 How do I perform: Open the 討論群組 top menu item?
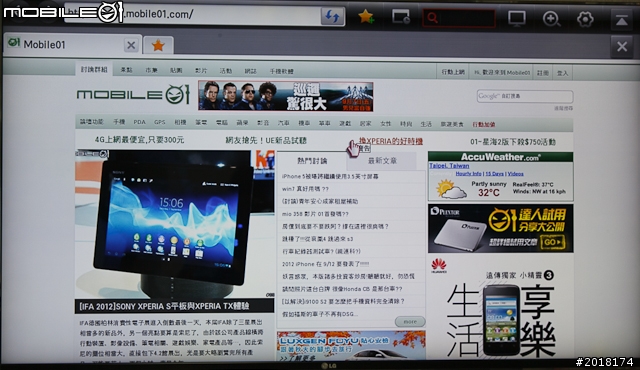click(x=94, y=69)
